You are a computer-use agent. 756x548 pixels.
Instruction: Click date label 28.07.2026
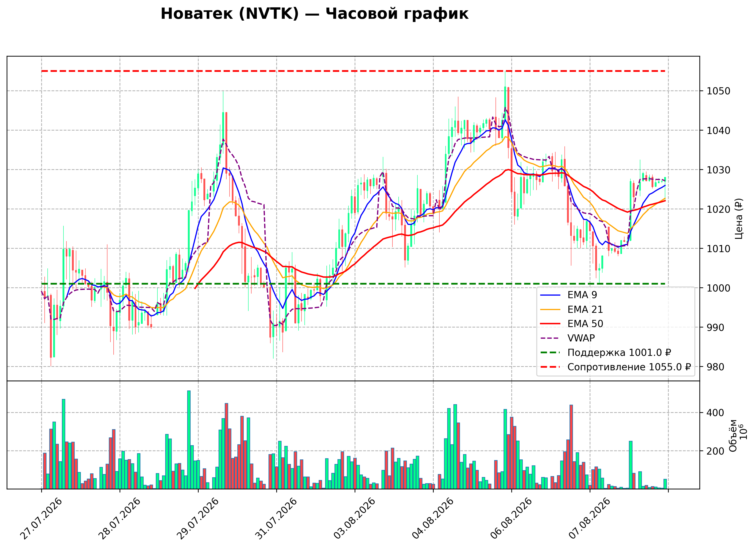pos(119,519)
